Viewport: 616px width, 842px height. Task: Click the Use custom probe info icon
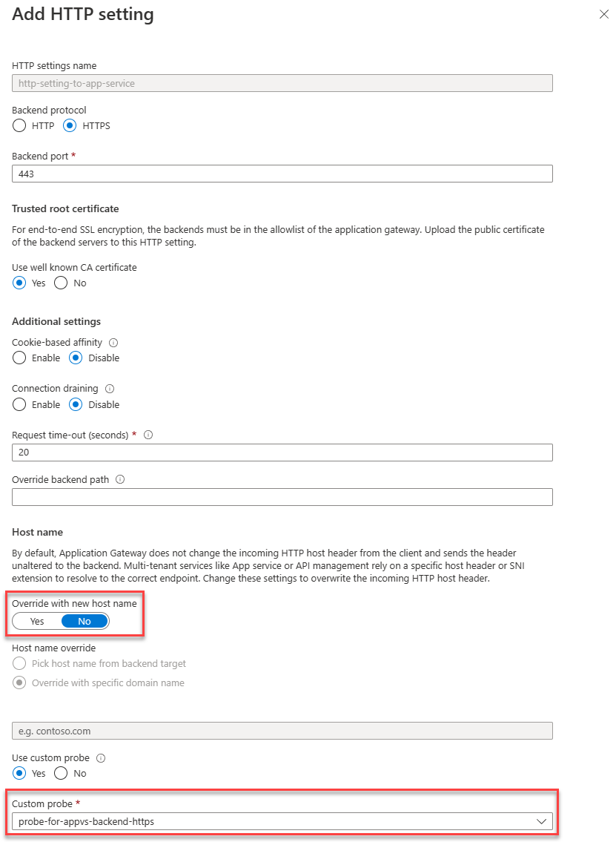pyautogui.click(x=102, y=757)
